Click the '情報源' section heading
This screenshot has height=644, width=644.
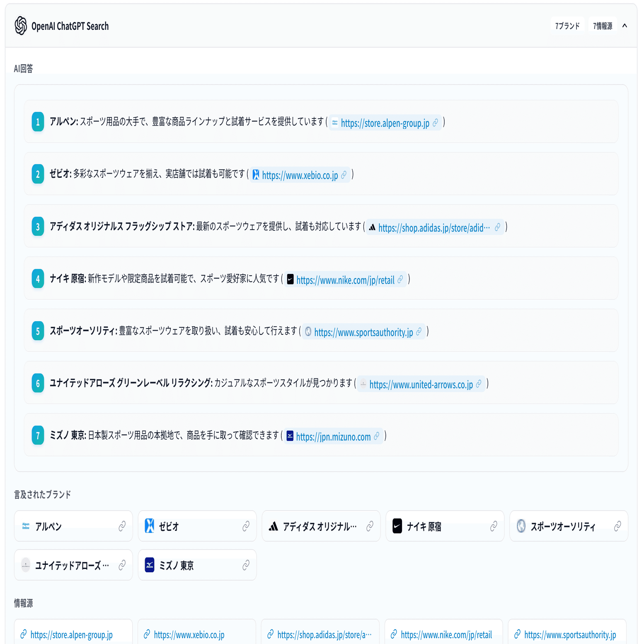[x=24, y=603]
